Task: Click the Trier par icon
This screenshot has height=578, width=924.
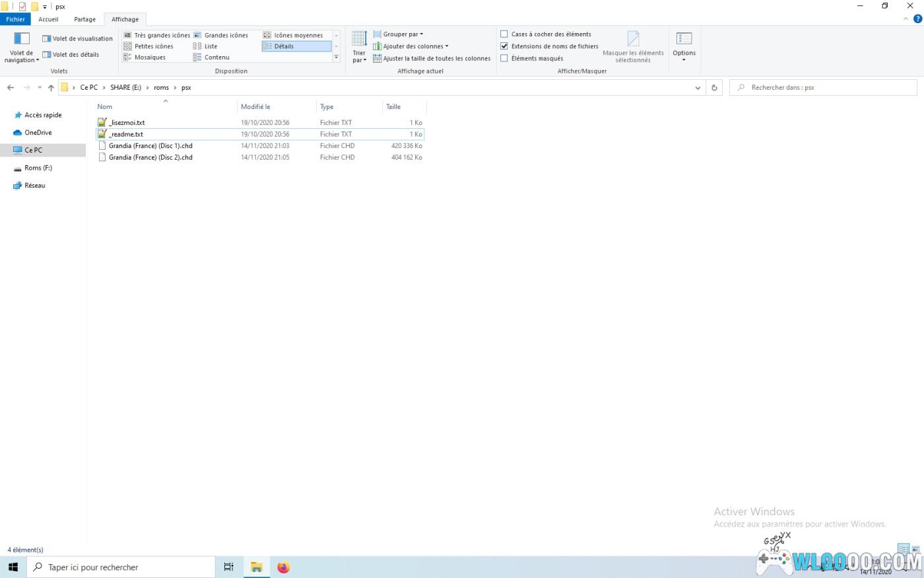Action: point(359,39)
